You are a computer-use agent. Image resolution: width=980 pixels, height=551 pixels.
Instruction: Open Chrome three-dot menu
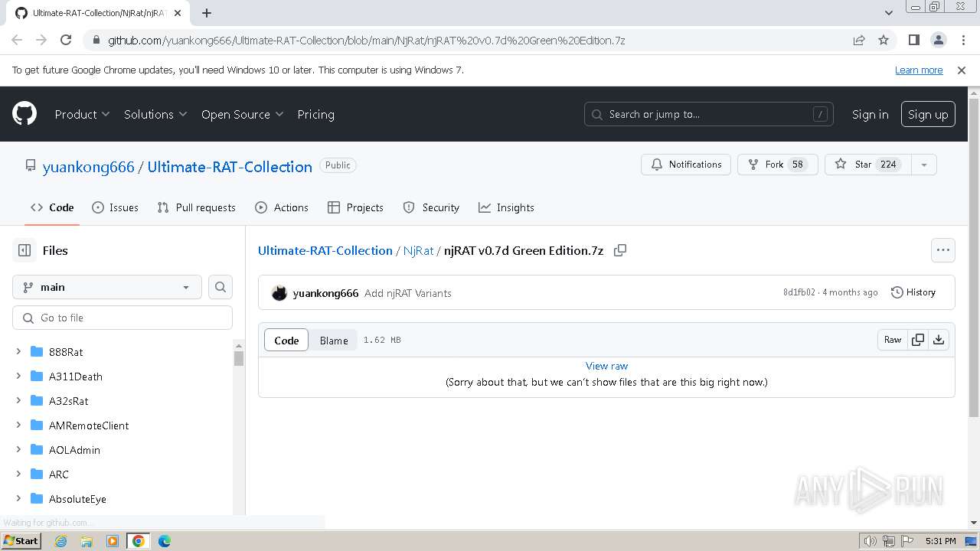962,40
